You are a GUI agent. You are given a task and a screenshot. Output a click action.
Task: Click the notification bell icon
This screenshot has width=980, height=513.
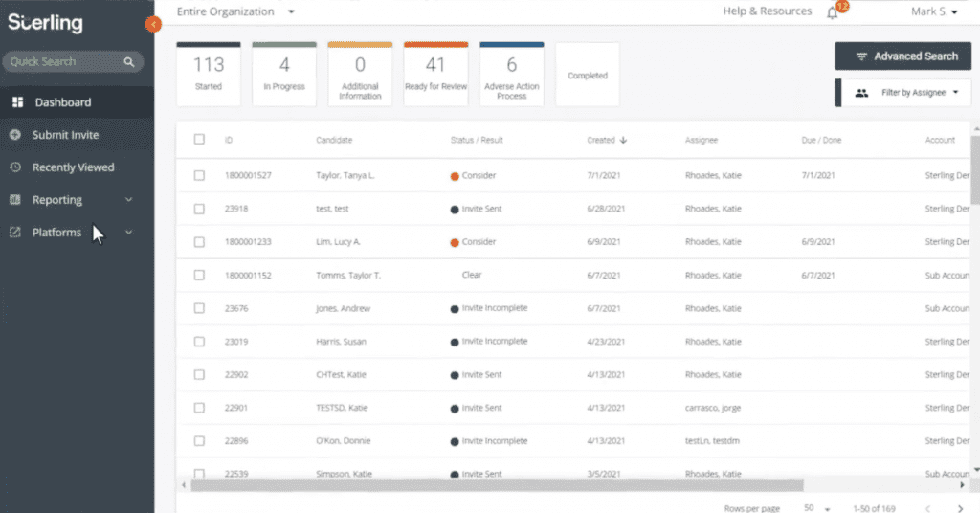click(832, 11)
